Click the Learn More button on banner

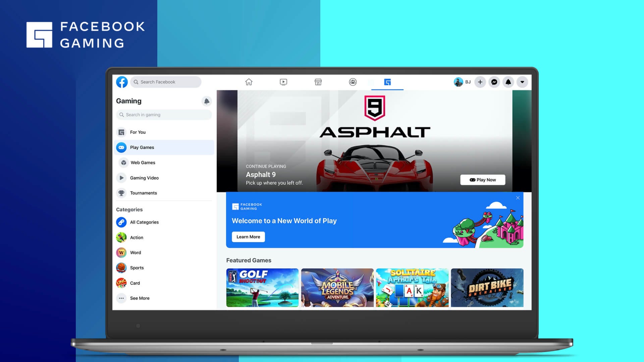(x=248, y=236)
